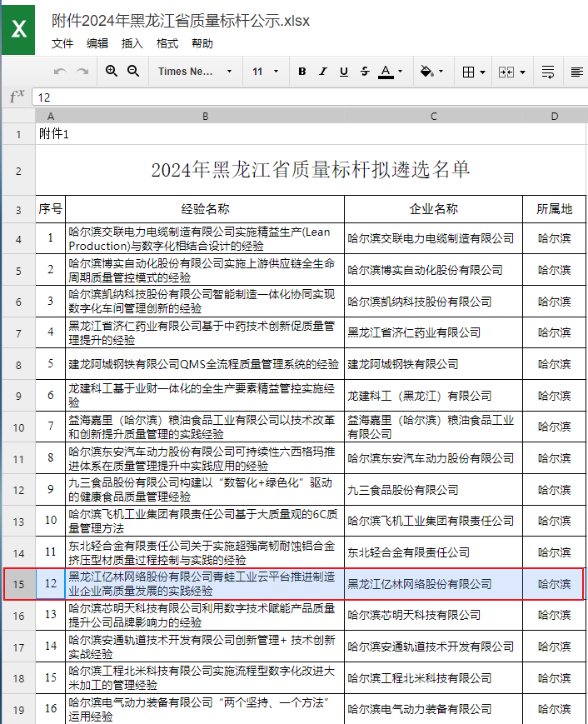Open the 帮助 menu

[x=202, y=44]
